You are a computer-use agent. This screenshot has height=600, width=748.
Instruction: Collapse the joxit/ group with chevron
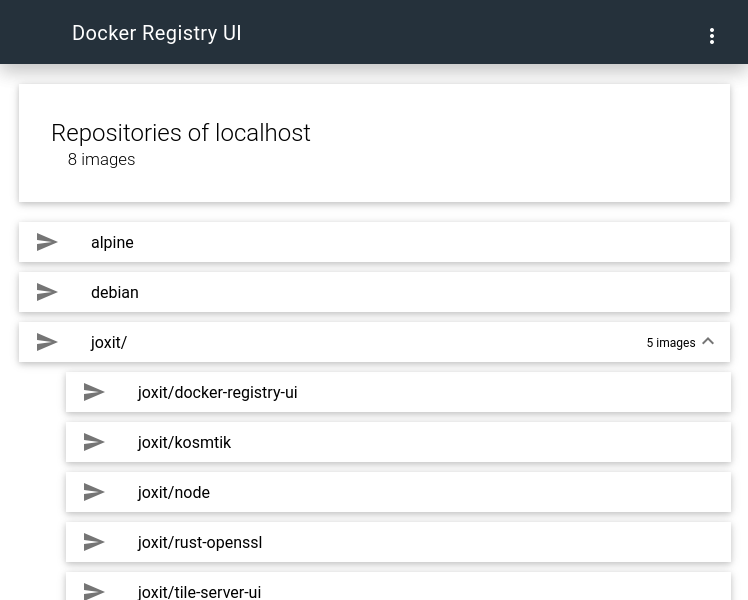pyautogui.click(x=708, y=342)
